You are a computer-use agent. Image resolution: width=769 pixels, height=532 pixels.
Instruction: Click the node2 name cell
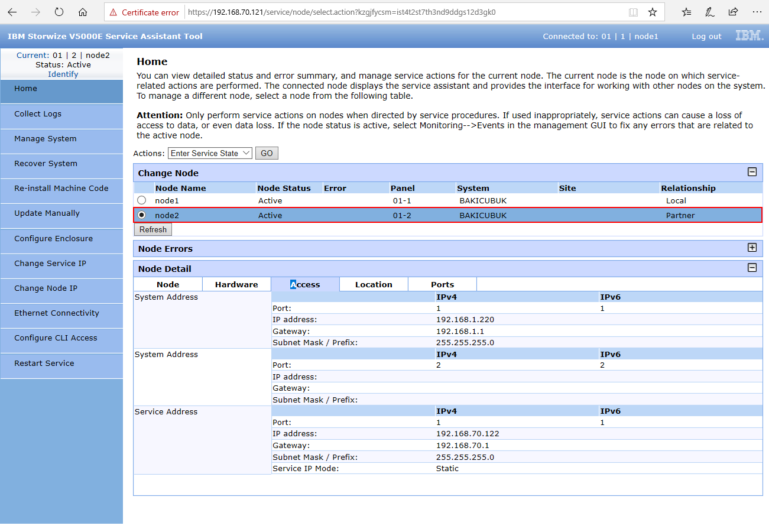pyautogui.click(x=167, y=215)
